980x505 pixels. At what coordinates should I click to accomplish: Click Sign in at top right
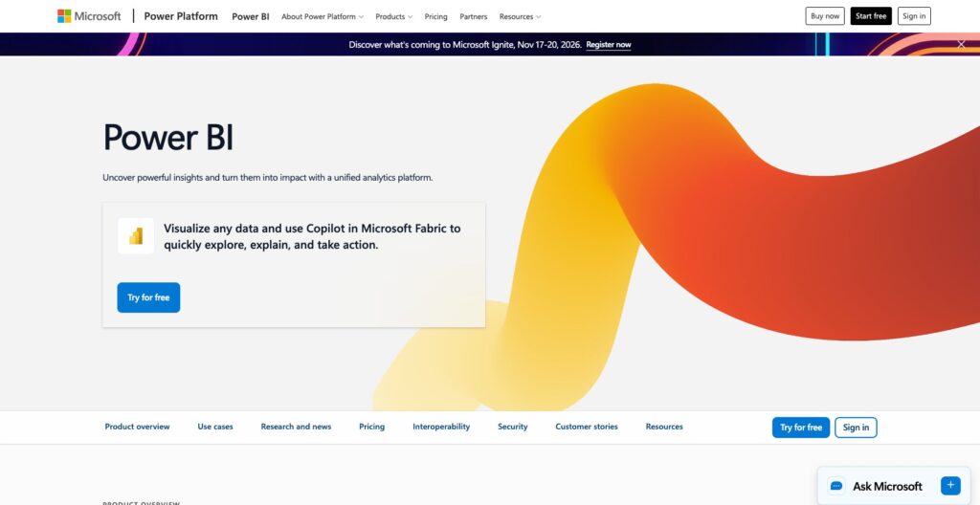pos(914,16)
